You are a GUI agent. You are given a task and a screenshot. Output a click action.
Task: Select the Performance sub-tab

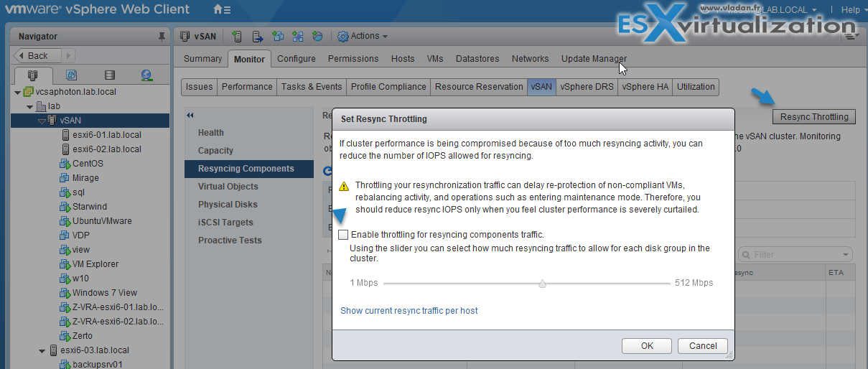pyautogui.click(x=247, y=87)
